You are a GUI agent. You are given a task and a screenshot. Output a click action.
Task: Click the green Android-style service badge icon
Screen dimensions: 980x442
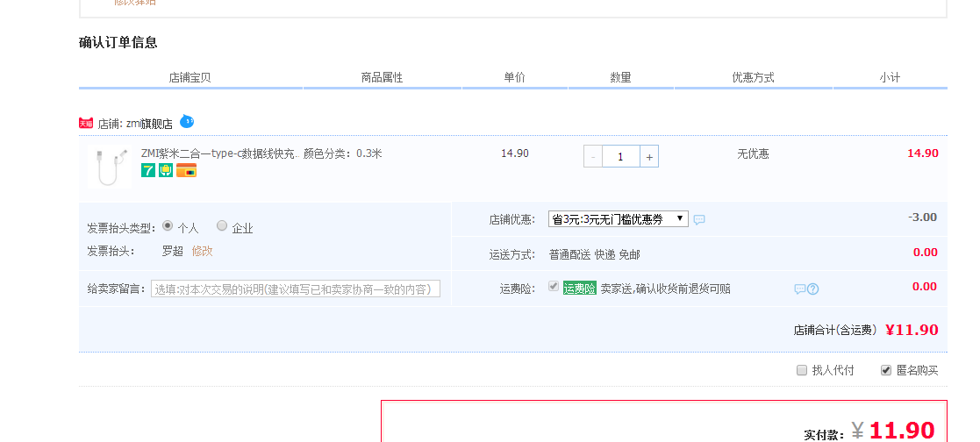click(166, 170)
